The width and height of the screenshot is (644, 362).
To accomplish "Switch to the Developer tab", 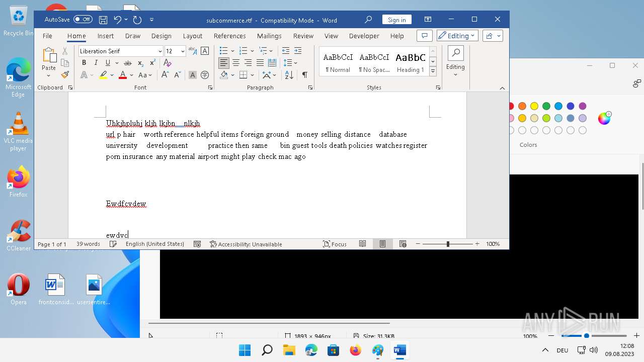I will (364, 36).
